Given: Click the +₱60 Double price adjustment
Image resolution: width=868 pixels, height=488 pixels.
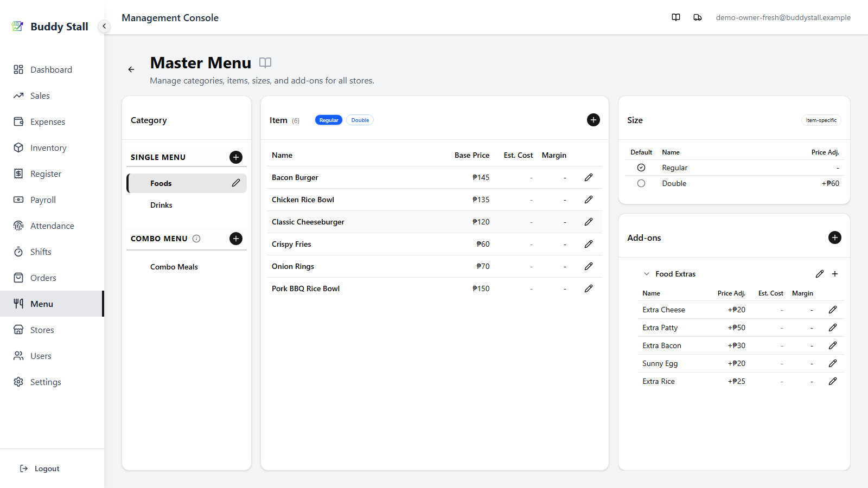Looking at the screenshot, I should (x=830, y=183).
